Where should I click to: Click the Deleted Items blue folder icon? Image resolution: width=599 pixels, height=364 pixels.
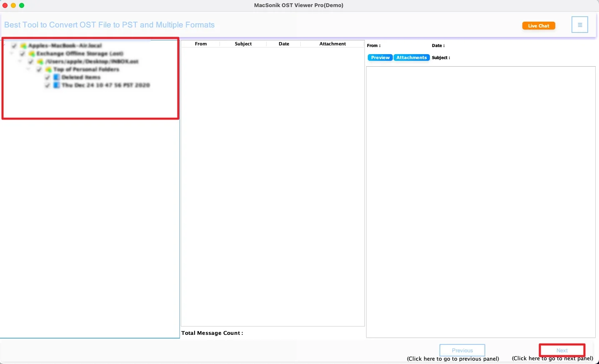(x=57, y=77)
